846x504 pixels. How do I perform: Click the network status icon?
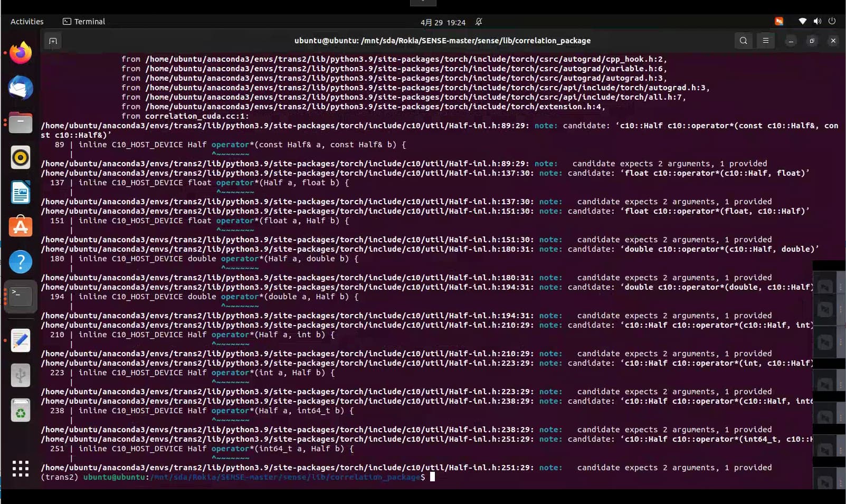pyautogui.click(x=802, y=21)
